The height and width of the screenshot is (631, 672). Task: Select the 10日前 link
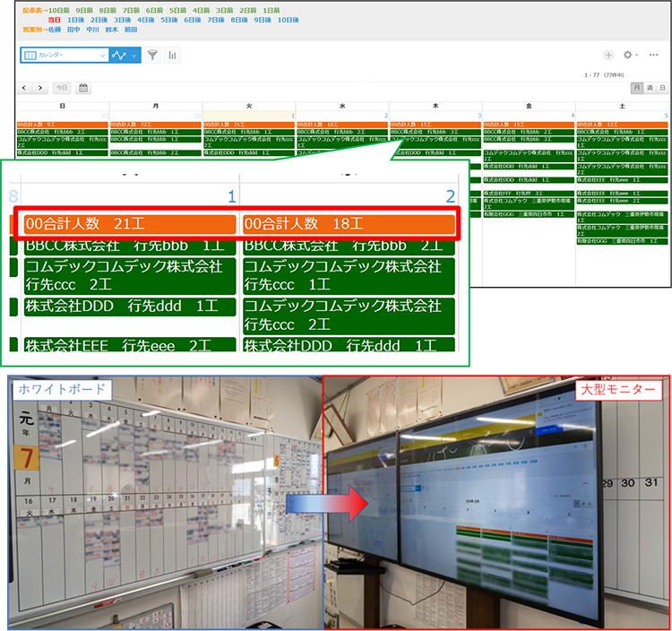[x=58, y=9]
